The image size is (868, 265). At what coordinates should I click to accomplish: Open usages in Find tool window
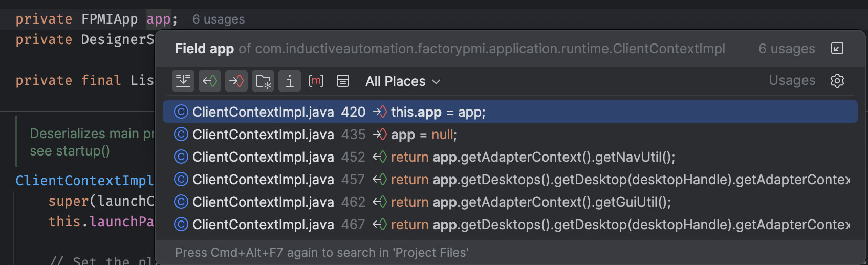(837, 49)
